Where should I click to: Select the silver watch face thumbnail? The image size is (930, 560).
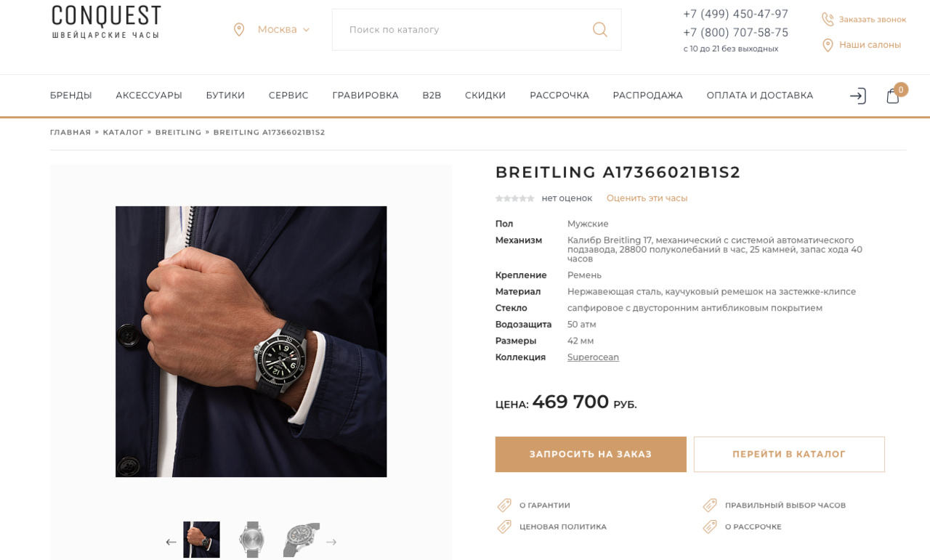coord(252,540)
